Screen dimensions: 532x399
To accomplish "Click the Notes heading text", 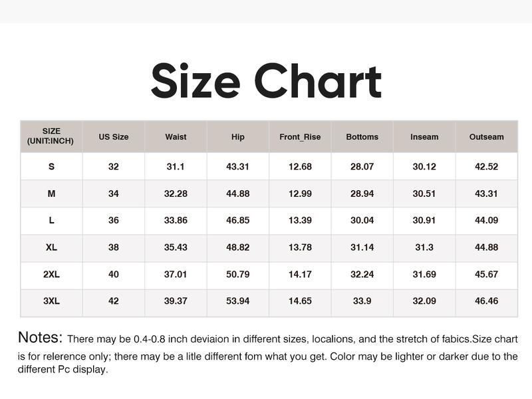I will click(x=40, y=338).
